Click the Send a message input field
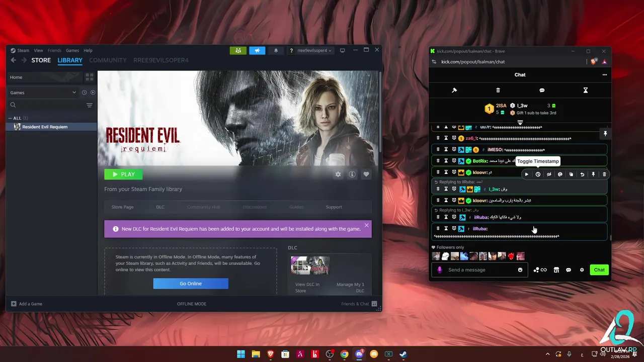 (480, 270)
